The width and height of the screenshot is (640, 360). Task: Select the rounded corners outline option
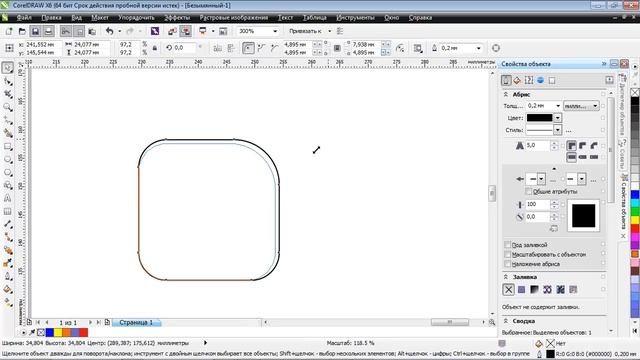pyautogui.click(x=583, y=145)
